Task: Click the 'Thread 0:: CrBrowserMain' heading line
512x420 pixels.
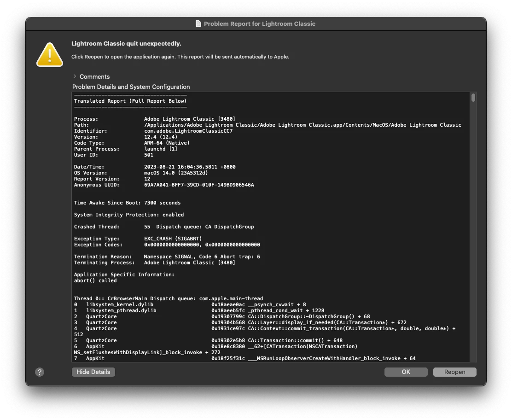Action: coord(169,298)
